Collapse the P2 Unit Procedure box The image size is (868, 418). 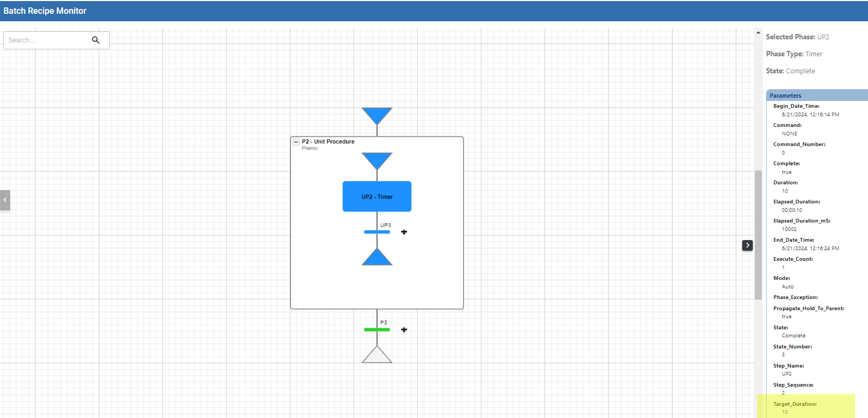click(296, 142)
